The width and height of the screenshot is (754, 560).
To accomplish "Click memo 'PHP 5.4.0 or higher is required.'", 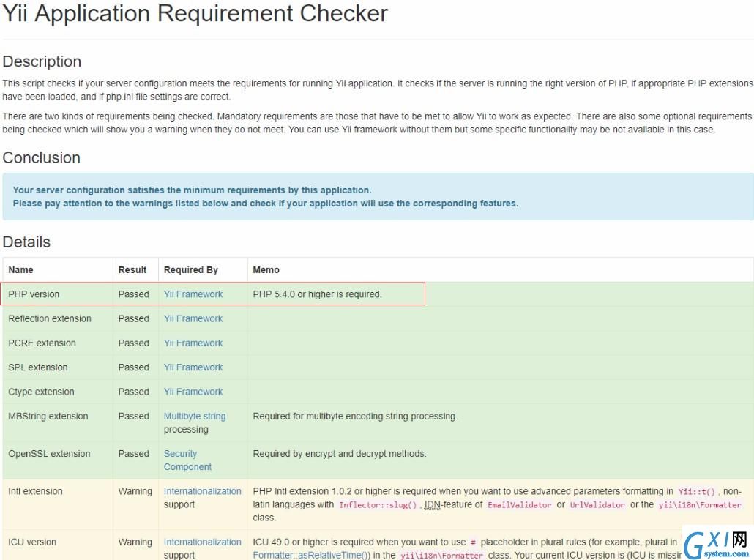I will (x=318, y=294).
